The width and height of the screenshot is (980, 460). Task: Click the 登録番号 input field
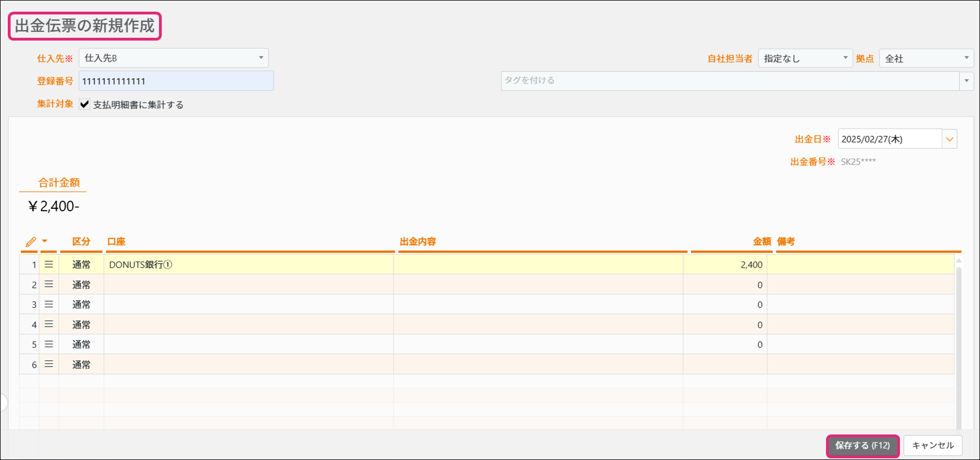point(176,81)
